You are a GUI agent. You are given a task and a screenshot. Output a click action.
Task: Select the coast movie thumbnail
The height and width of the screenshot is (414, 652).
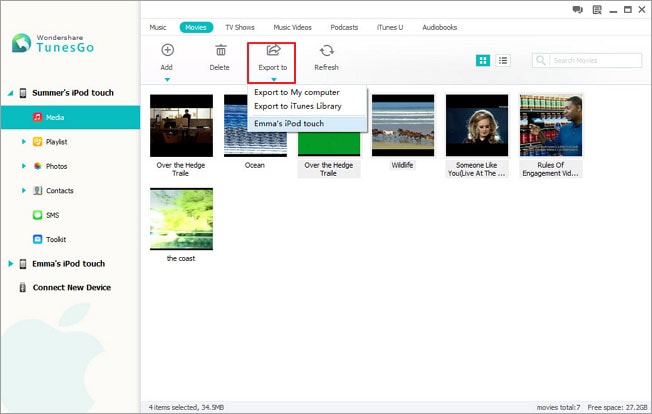pyautogui.click(x=182, y=219)
